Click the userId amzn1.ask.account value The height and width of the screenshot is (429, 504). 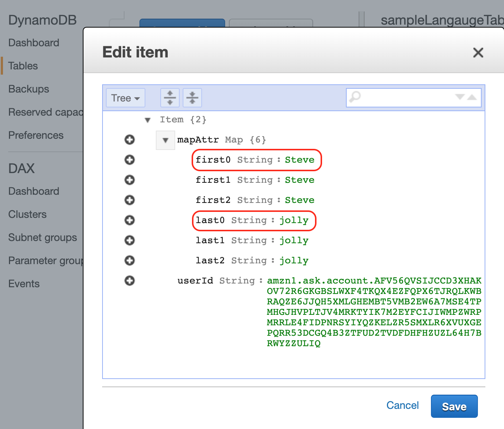pyautogui.click(x=374, y=312)
